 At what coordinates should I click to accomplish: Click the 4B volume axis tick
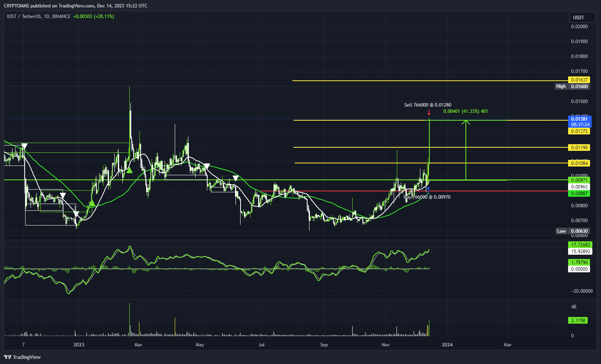tap(574, 307)
